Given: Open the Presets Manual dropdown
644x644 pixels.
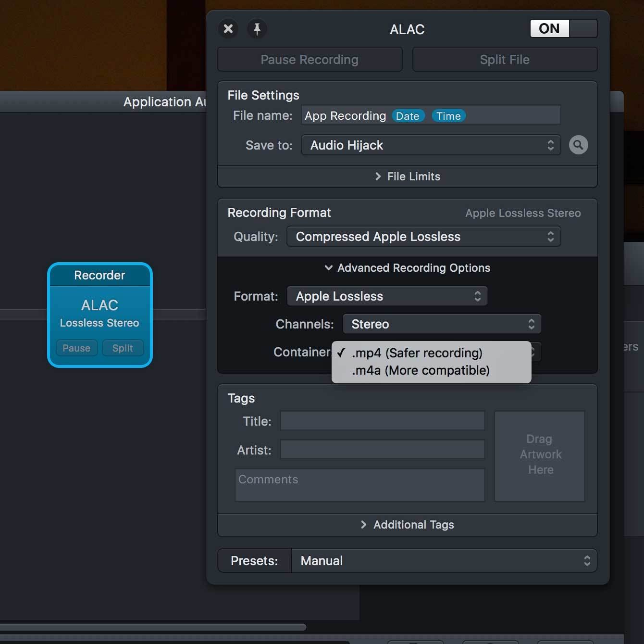Looking at the screenshot, I should coord(444,561).
